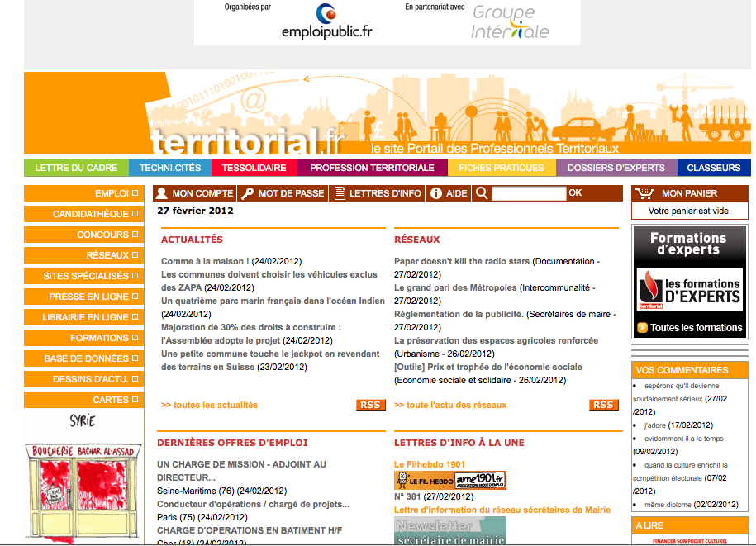Open the réseau secrétaires de Mairie newsletter link
Viewport: 756px width, 546px height.
(x=502, y=510)
